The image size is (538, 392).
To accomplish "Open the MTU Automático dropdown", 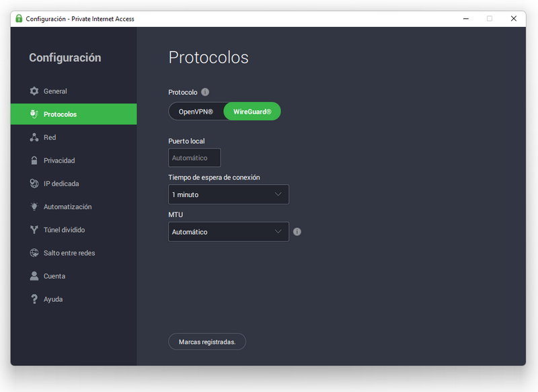I will [229, 232].
